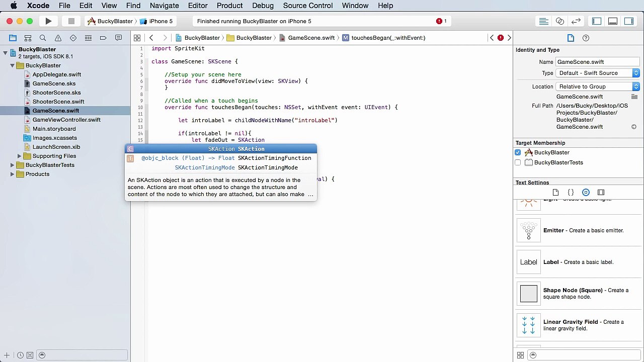Open the Xcode menu
The width and height of the screenshot is (644, 362).
click(38, 6)
